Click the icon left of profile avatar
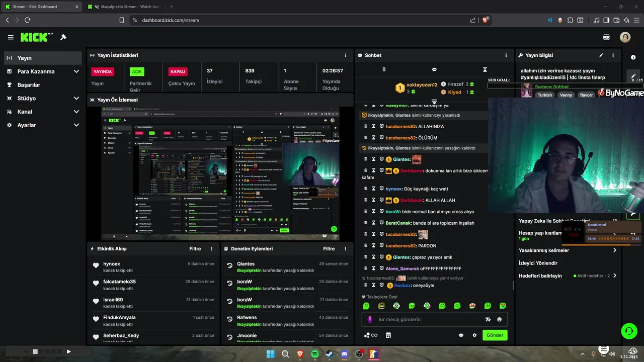The height and width of the screenshot is (362, 644). click(606, 37)
